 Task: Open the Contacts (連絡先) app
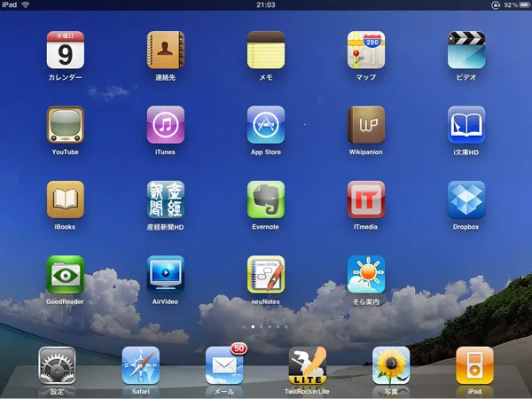[166, 51]
